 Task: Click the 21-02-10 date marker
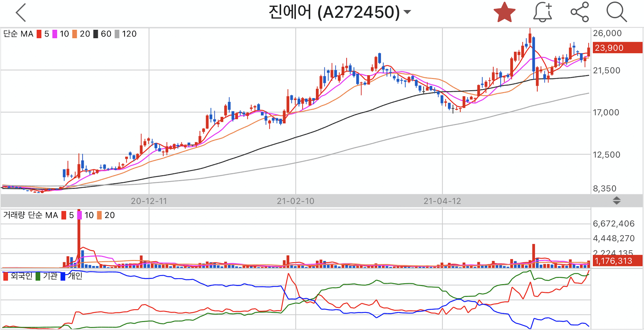295,201
